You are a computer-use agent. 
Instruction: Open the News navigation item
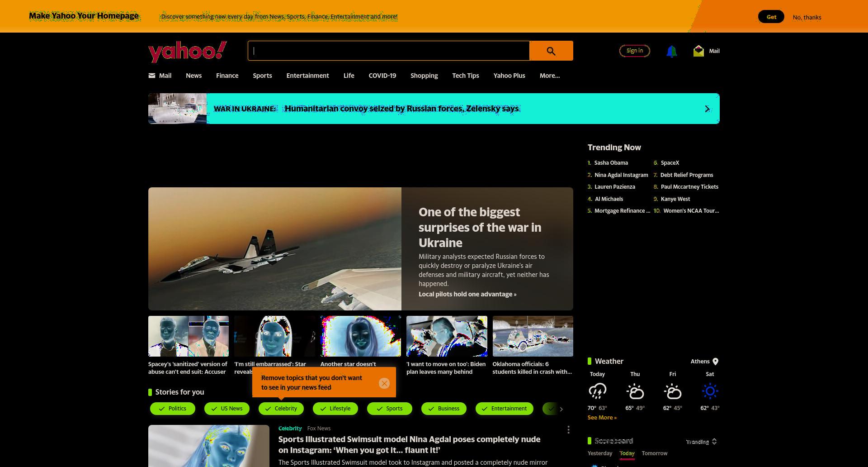pyautogui.click(x=194, y=76)
